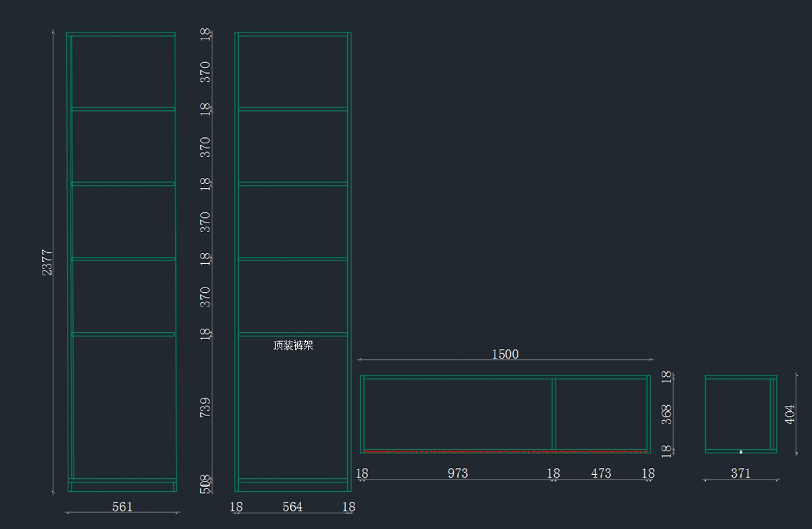812x529 pixels.
Task: Click the 18 dimension left of 564
Action: click(x=235, y=507)
